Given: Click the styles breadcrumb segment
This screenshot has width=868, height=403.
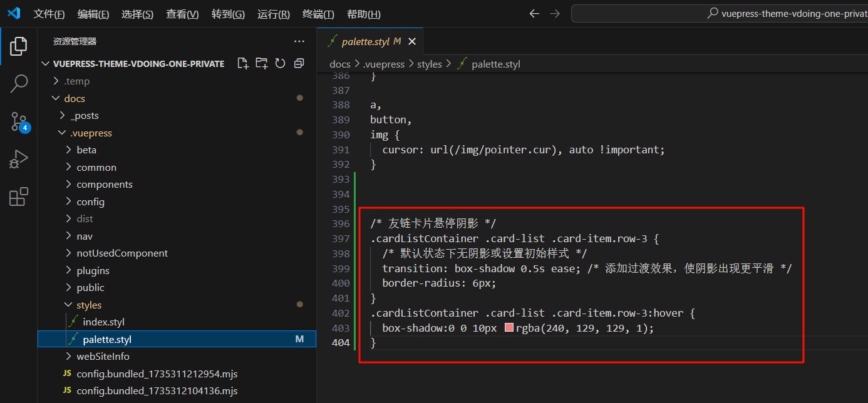Looking at the screenshot, I should pyautogui.click(x=430, y=64).
